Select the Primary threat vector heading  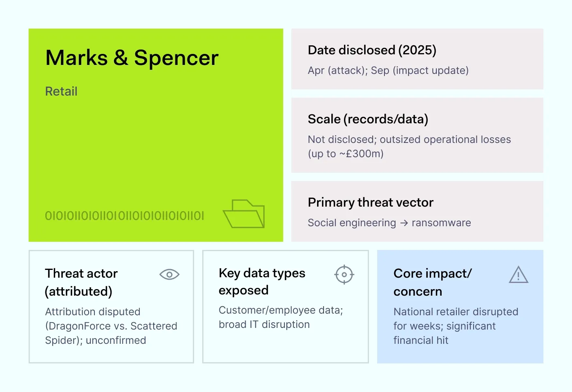pos(370,202)
